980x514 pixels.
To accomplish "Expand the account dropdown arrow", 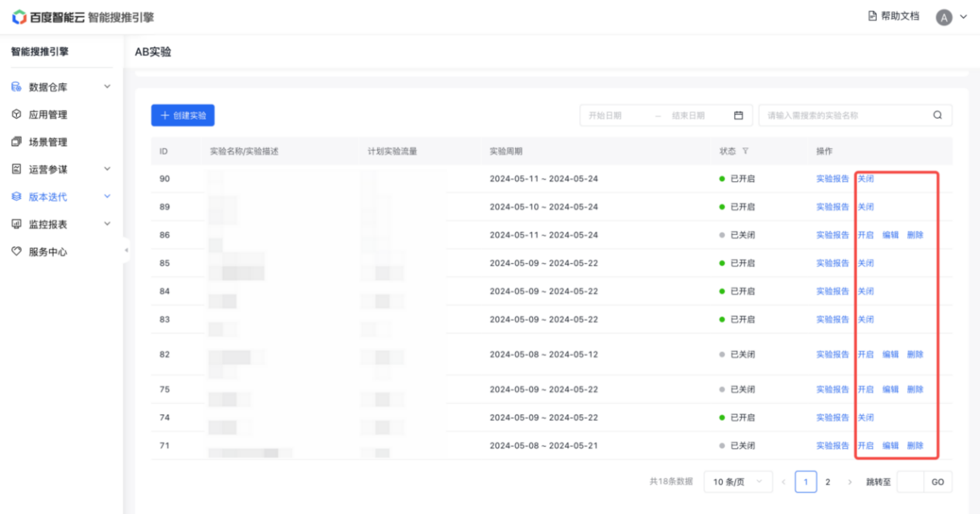I will [x=964, y=17].
